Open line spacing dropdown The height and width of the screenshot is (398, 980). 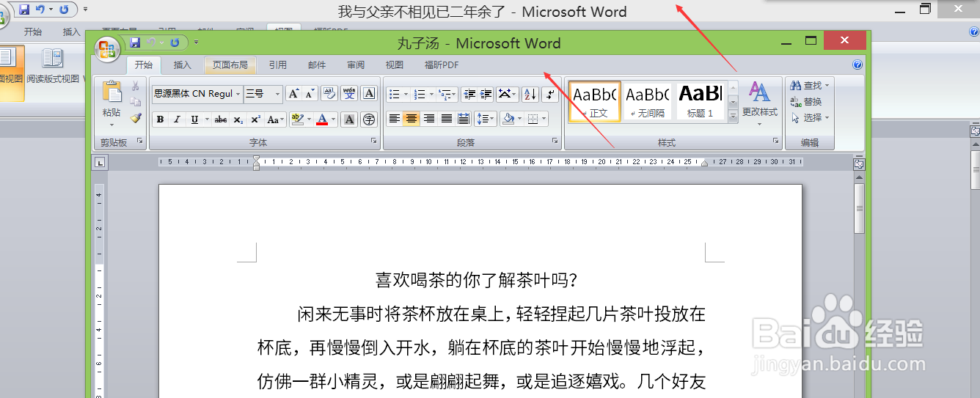click(485, 119)
